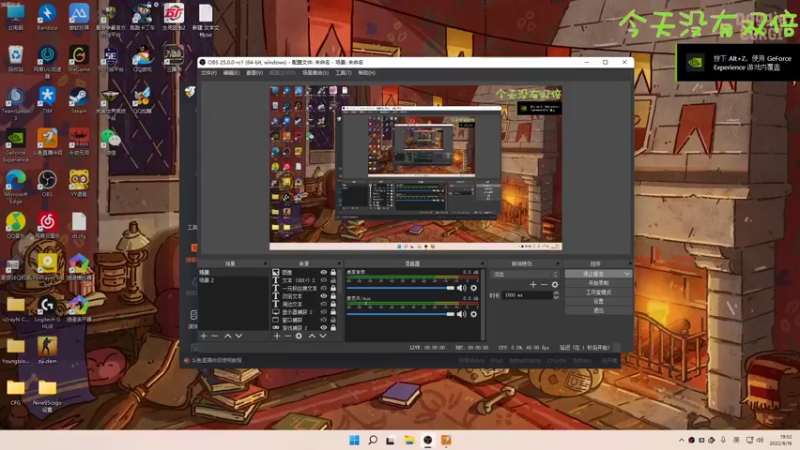Open Windows Start button on taskbar
The image size is (800, 450).
(x=354, y=440)
